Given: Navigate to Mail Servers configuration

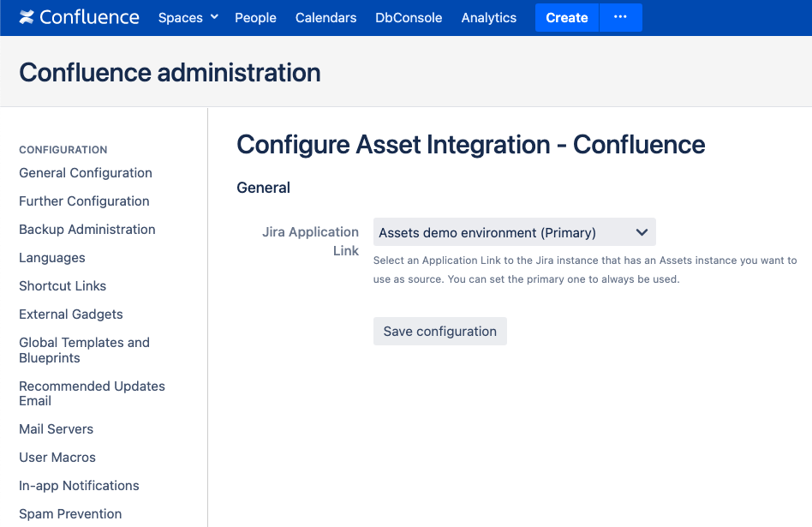Looking at the screenshot, I should click(57, 429).
